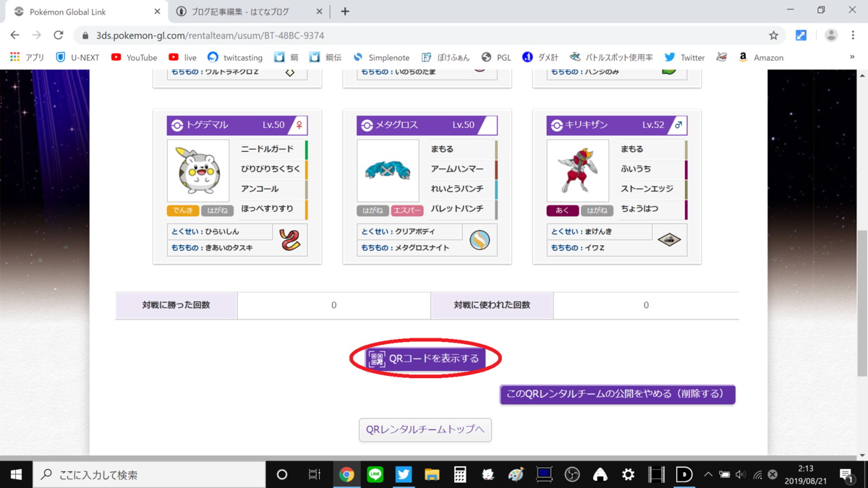Open the live bookmark
Image resolution: width=868 pixels, height=488 pixels.
(182, 57)
